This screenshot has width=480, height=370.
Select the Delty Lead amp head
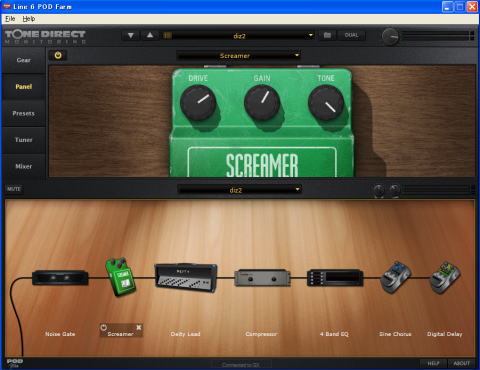186,277
